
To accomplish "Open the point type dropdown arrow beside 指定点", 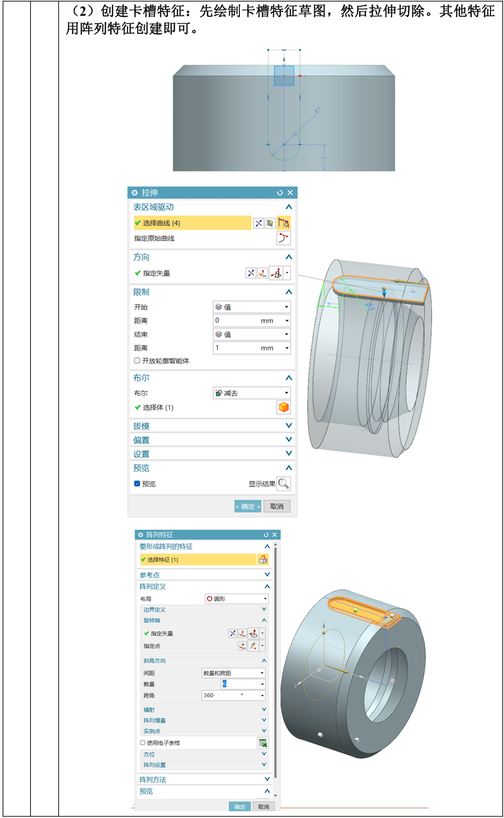I will point(262,646).
